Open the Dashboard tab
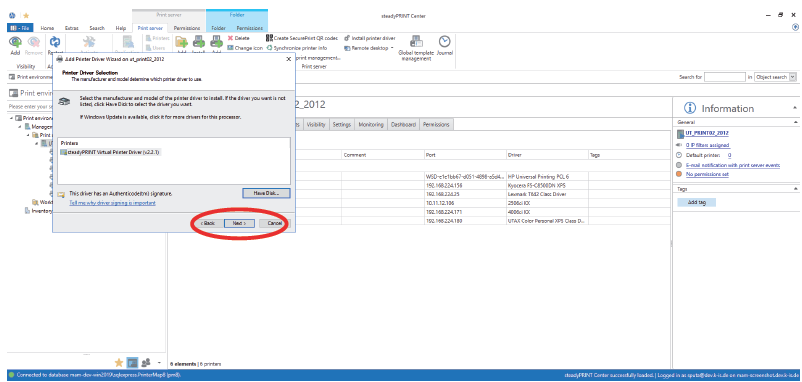802x382 pixels. click(404, 124)
